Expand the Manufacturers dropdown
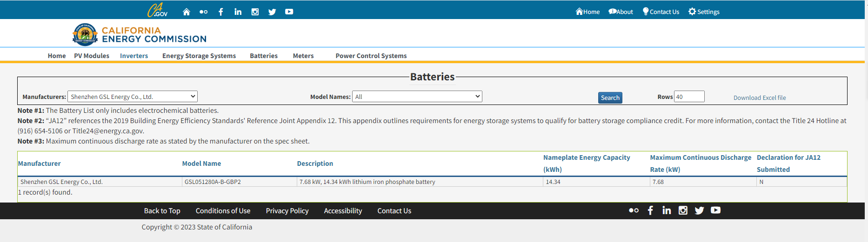868x242 pixels. pyautogui.click(x=133, y=97)
